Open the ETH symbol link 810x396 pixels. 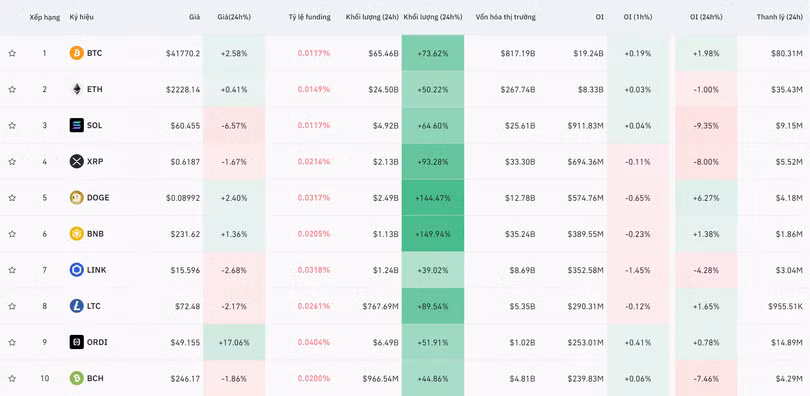click(95, 89)
